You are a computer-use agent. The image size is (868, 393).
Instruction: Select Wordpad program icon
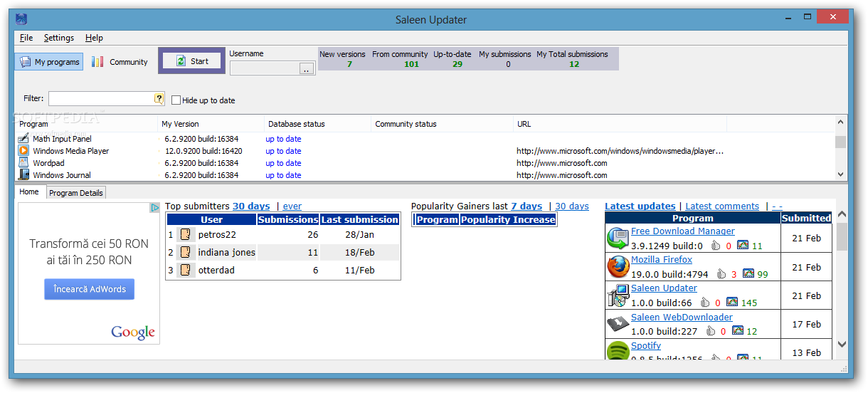click(23, 163)
